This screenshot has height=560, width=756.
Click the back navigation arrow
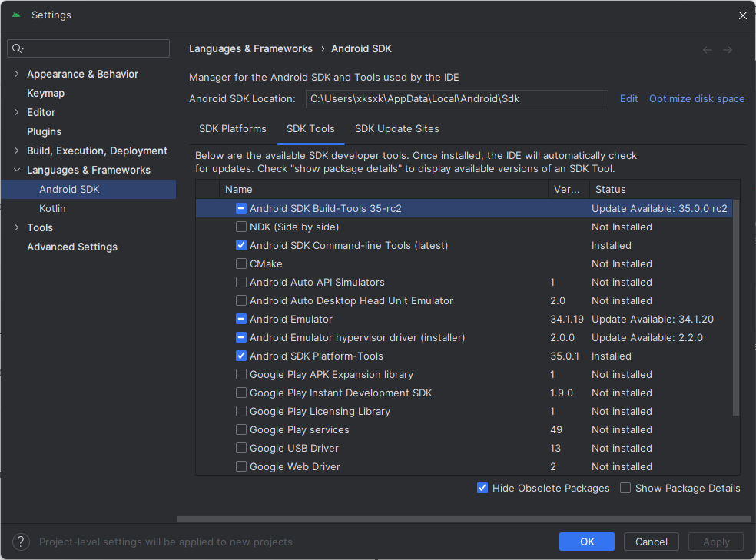[x=708, y=50]
